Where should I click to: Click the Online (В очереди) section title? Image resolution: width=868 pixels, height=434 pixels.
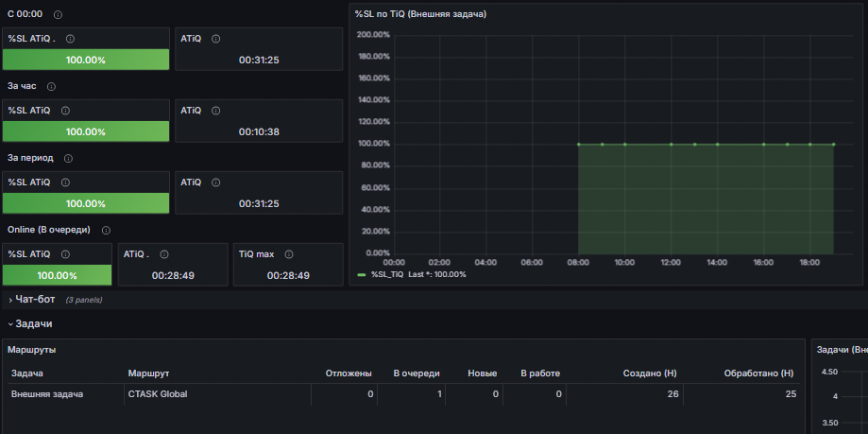click(x=49, y=230)
